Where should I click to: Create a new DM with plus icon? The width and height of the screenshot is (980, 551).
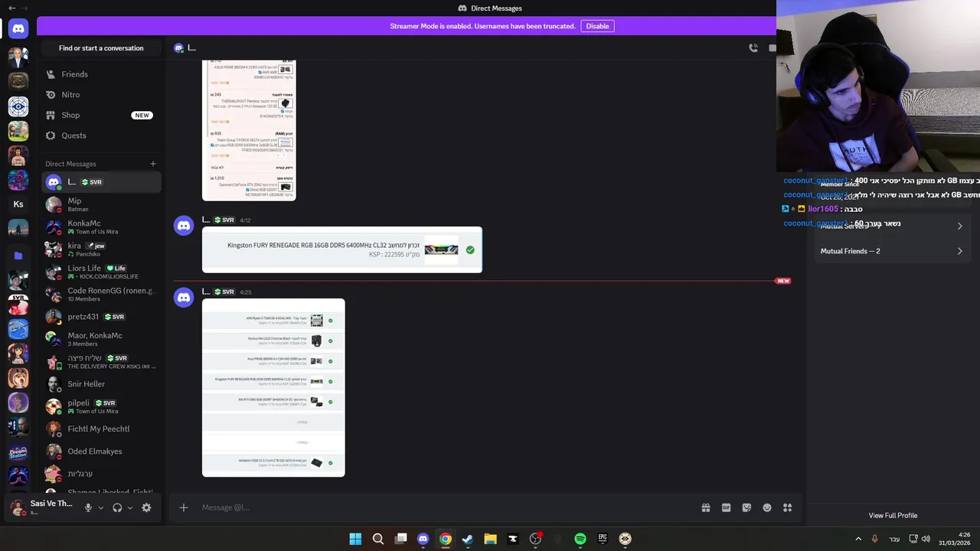(x=152, y=164)
